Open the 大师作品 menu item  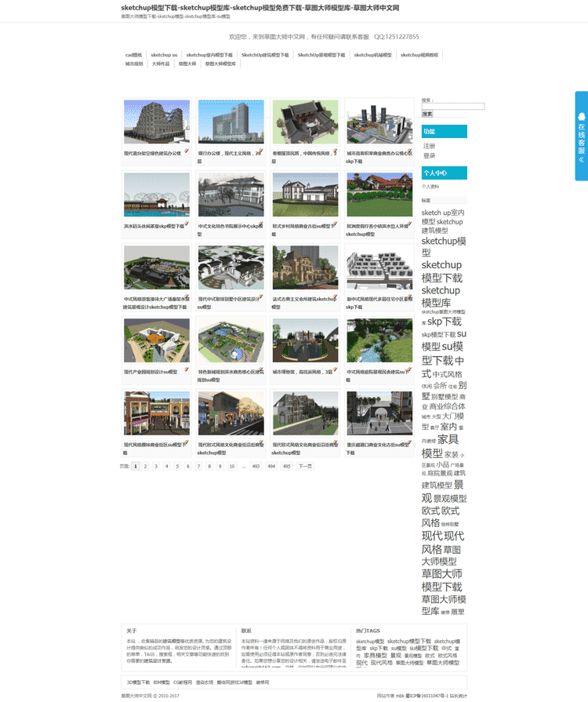click(161, 64)
